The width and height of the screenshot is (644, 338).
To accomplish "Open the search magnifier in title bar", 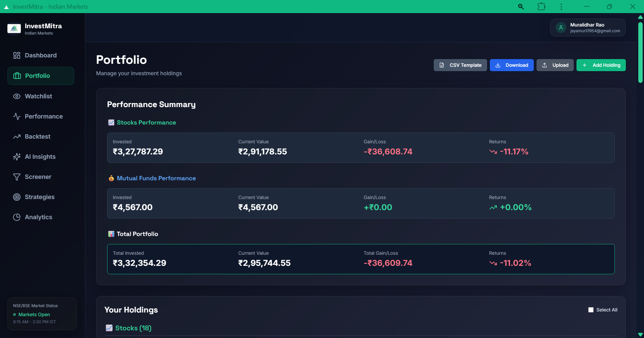I will (x=521, y=7).
